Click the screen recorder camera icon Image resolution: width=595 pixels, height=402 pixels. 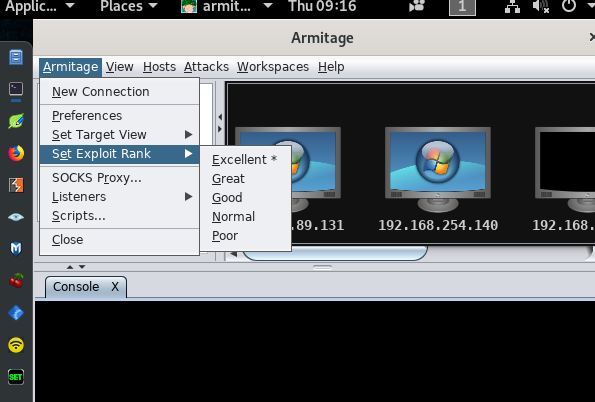click(416, 6)
